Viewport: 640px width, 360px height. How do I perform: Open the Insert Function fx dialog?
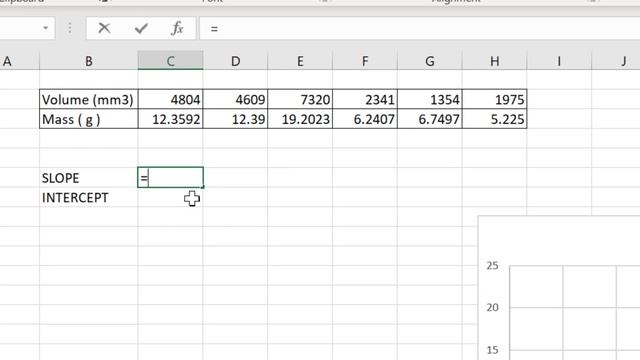point(177,28)
